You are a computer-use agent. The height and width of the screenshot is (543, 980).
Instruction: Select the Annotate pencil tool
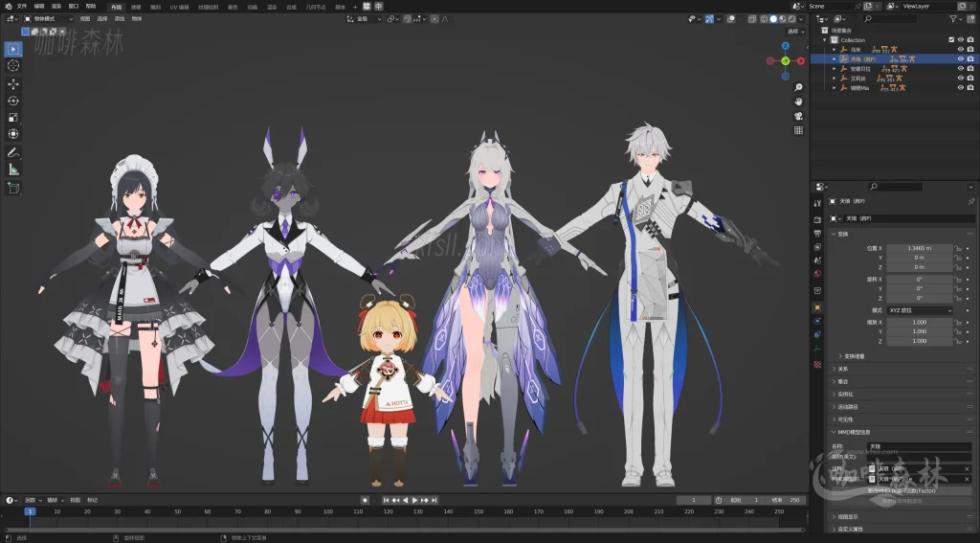[x=13, y=152]
